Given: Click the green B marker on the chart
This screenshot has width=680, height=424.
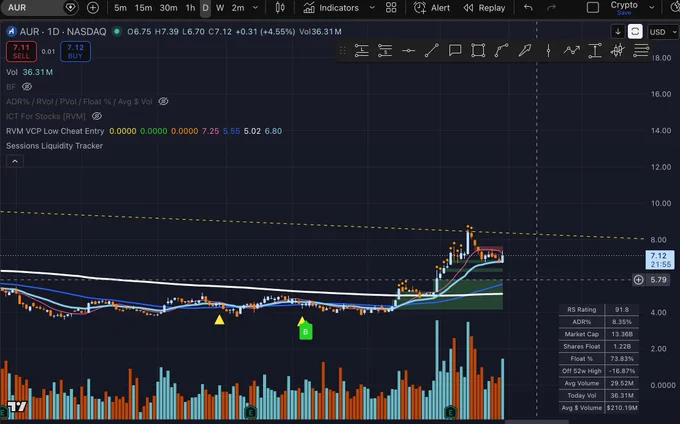Looking at the screenshot, I should [306, 332].
